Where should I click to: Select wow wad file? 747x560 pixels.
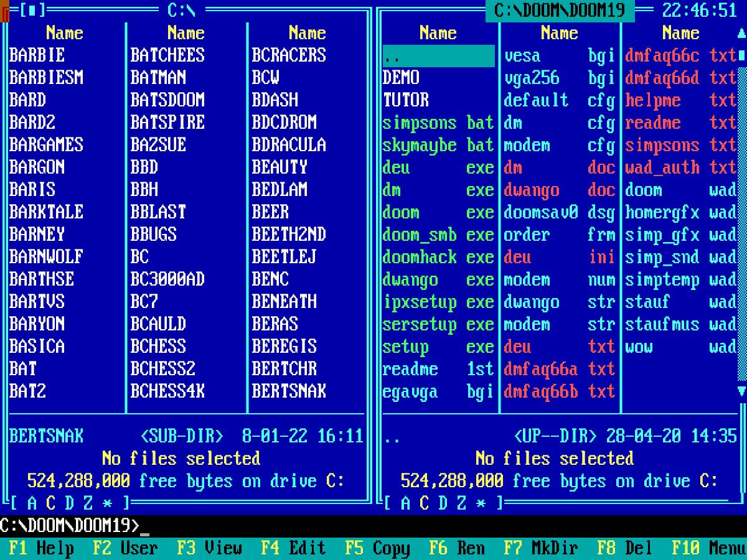pos(681,347)
